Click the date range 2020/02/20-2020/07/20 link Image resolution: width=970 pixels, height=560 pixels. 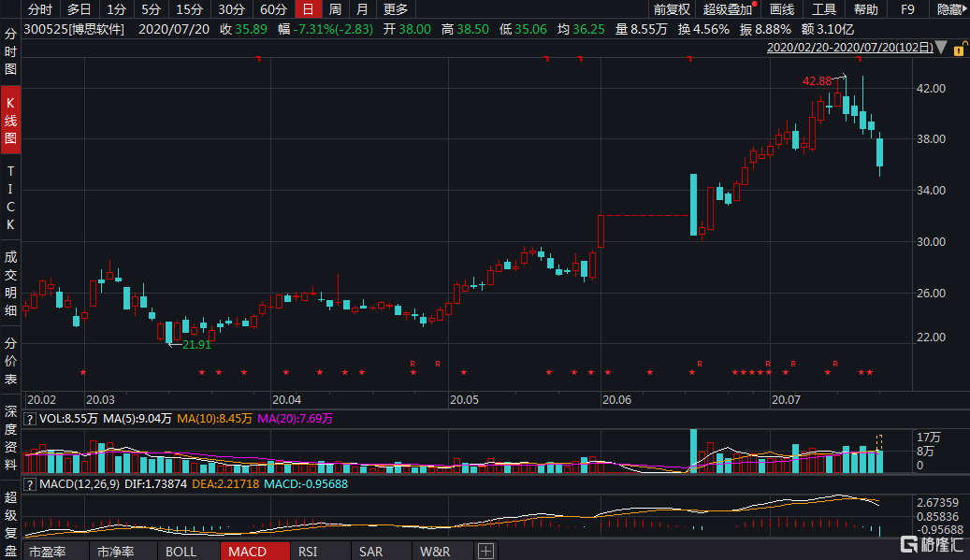pos(848,48)
